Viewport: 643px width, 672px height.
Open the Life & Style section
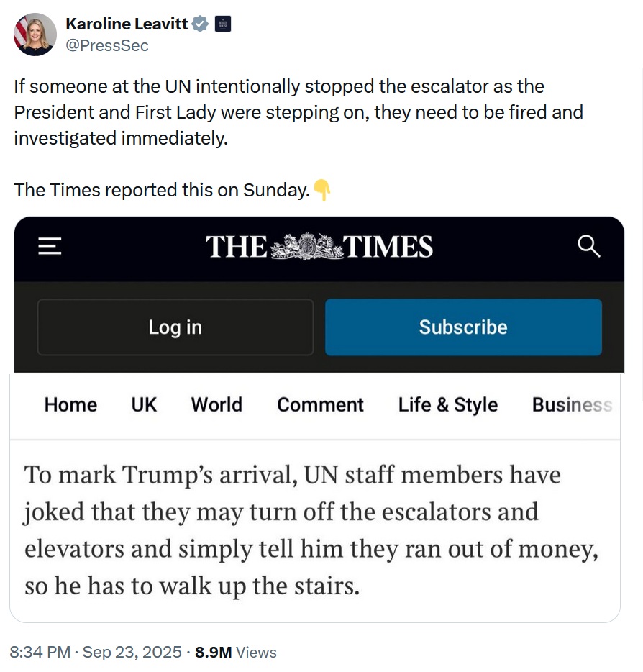coord(447,405)
